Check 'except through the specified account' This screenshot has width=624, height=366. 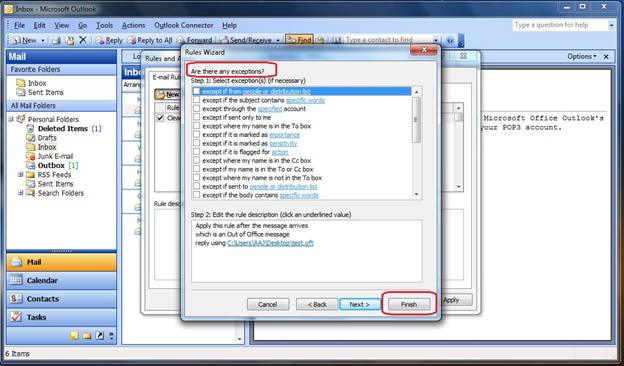click(196, 108)
